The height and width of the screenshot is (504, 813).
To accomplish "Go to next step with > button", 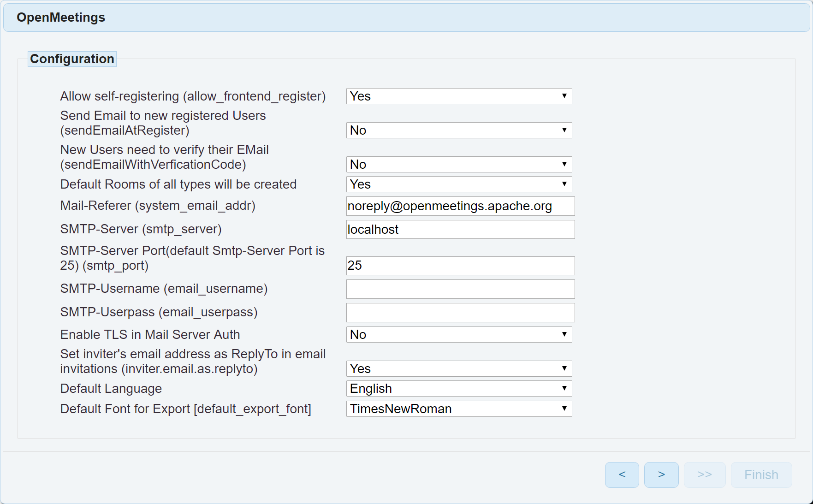I will (x=661, y=474).
